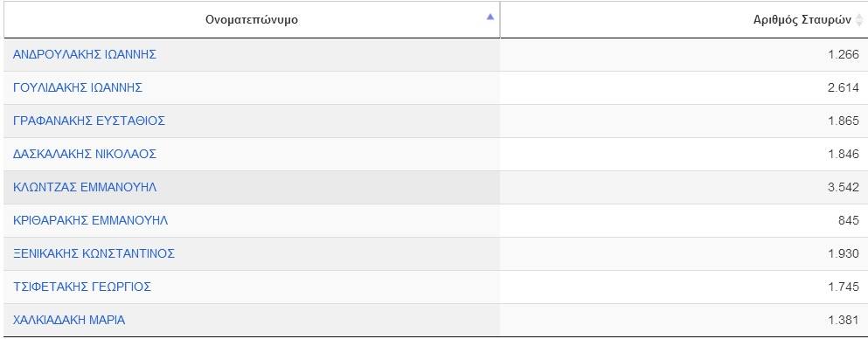Select the 1.930 votes cell

click(684, 253)
